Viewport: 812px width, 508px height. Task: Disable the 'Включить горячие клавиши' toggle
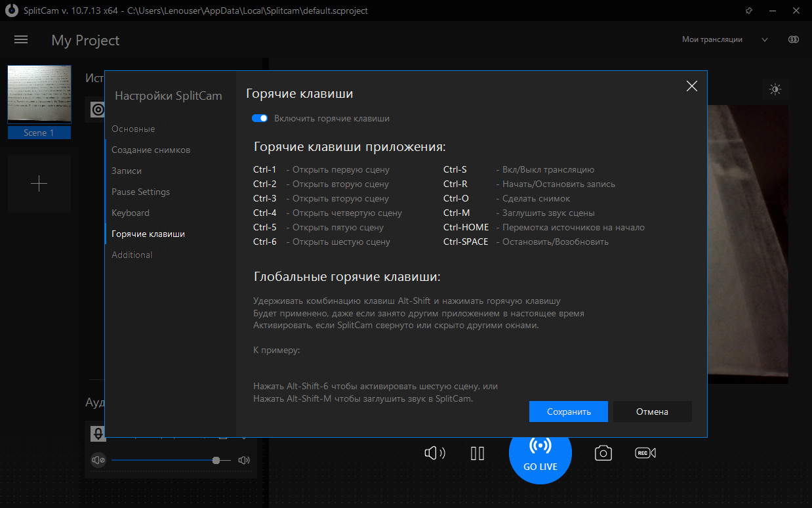click(260, 119)
